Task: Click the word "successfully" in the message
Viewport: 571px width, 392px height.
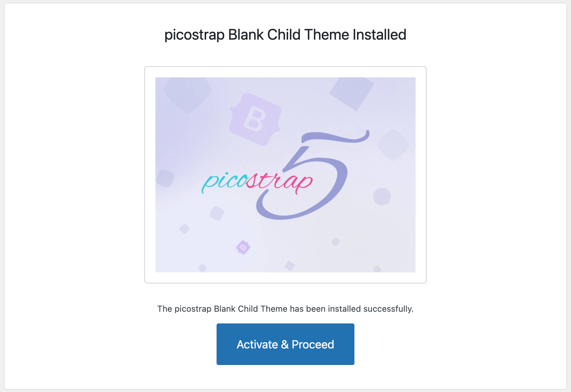Action: (388, 309)
